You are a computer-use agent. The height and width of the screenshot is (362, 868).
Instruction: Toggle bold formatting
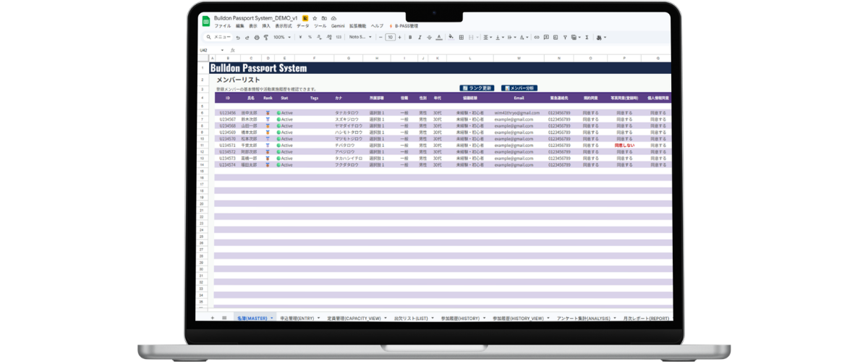pos(410,37)
